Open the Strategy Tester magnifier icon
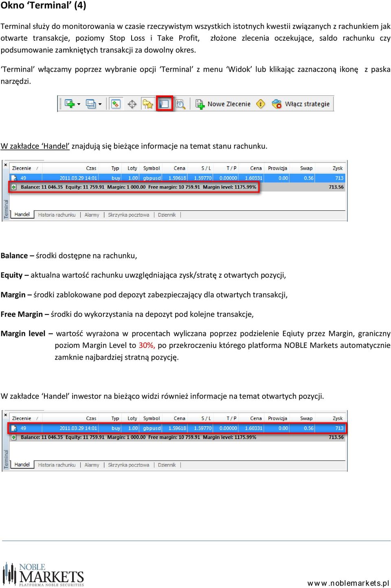Screen dimensions: 391x588 [x=180, y=104]
